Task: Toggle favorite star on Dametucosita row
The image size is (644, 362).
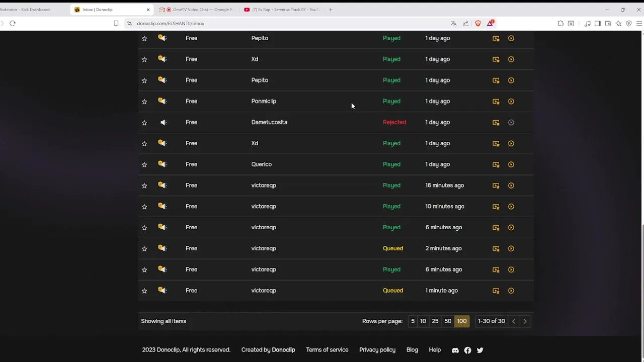Action: [x=144, y=123]
